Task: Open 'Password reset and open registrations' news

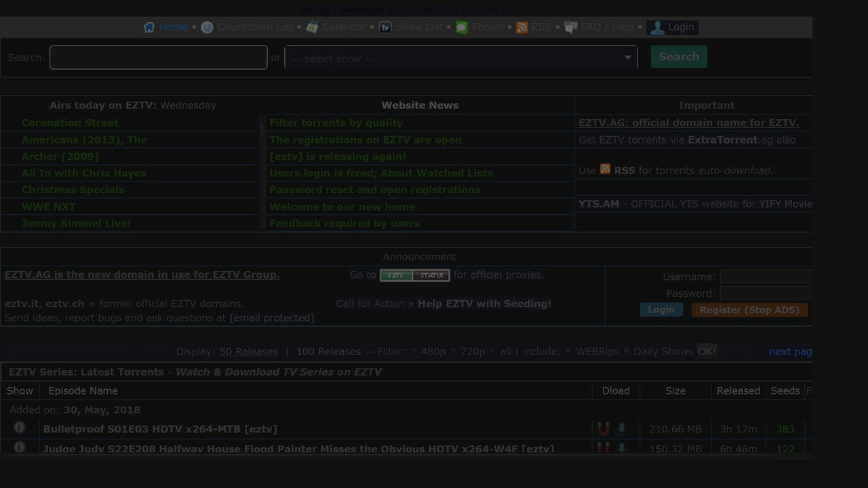Action: coord(375,190)
